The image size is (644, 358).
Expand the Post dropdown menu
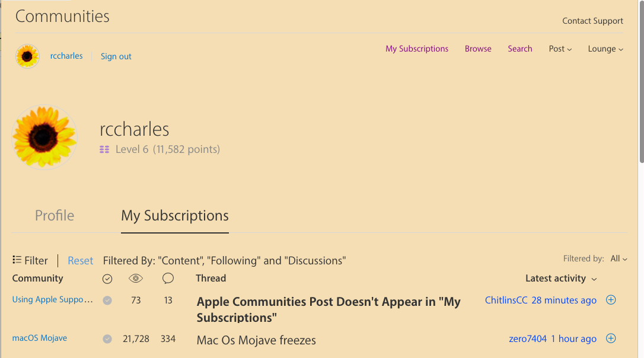(x=560, y=49)
